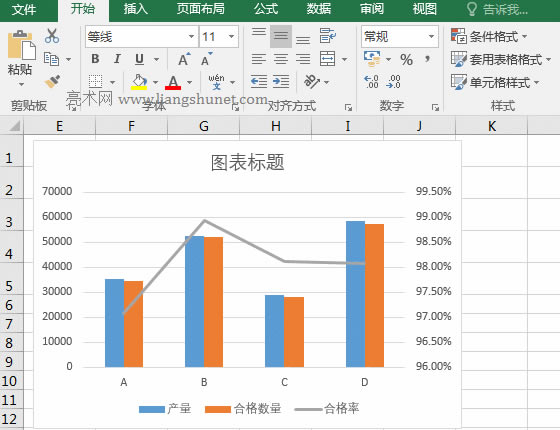Click the Paste clipboard icon
This screenshot has width=560, height=430.
[21, 45]
